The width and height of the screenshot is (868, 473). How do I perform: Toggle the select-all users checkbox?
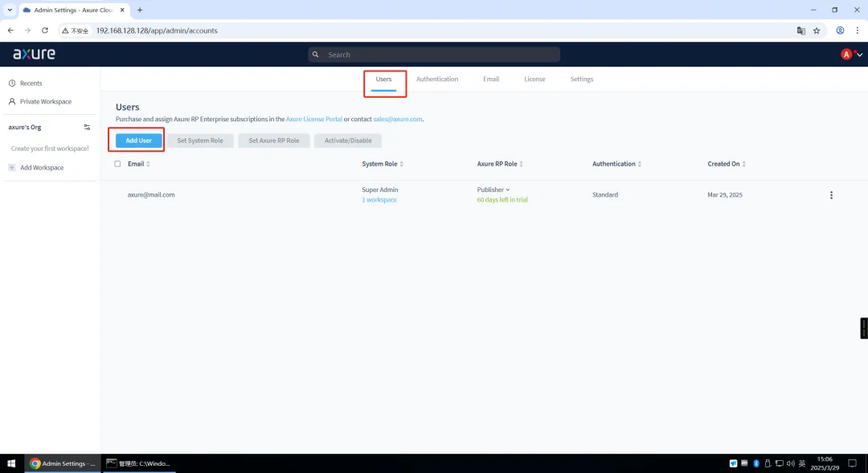tap(117, 164)
